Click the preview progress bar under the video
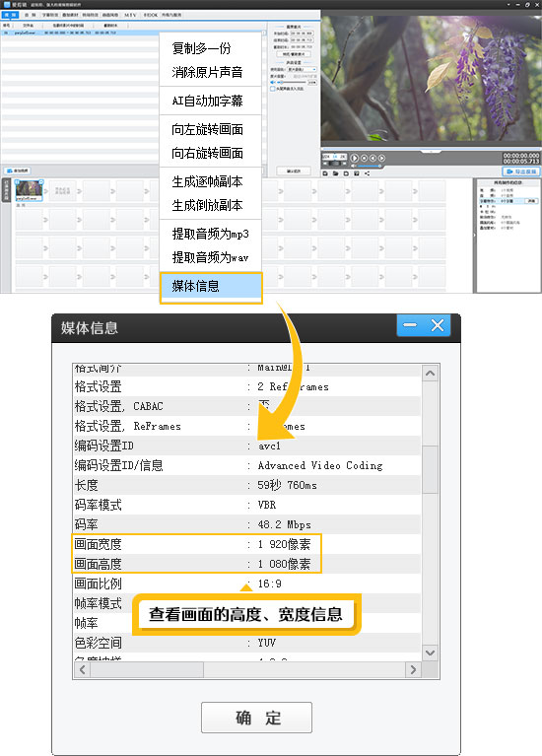The height and width of the screenshot is (756, 542). pyautogui.click(x=430, y=149)
